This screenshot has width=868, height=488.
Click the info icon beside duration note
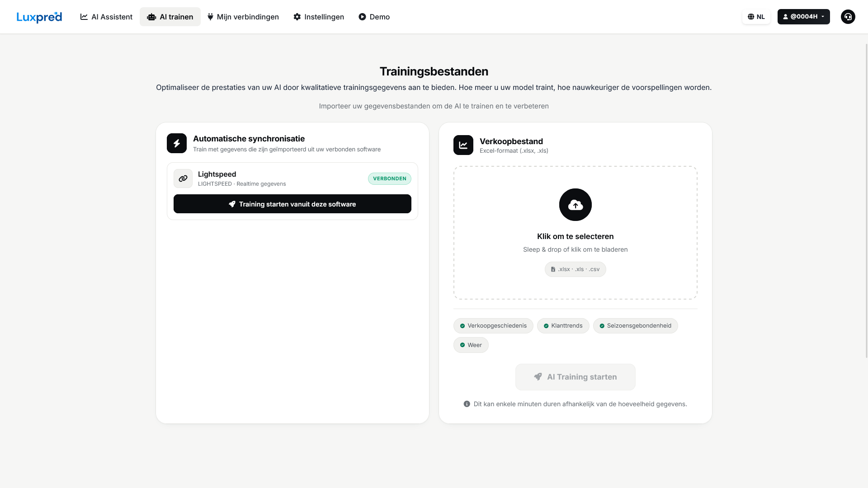click(467, 404)
